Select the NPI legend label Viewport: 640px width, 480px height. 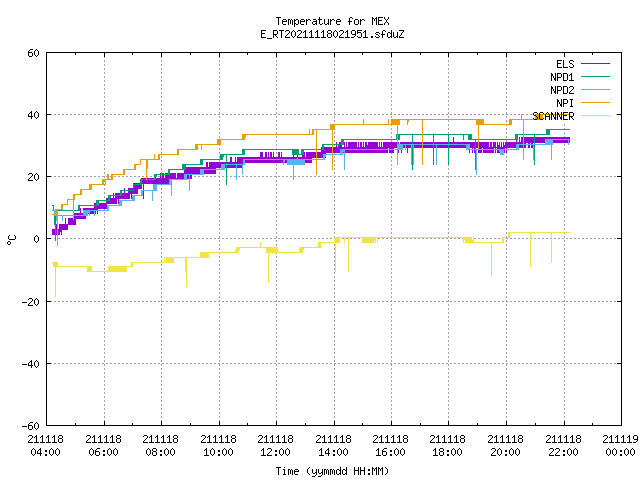click(x=565, y=103)
